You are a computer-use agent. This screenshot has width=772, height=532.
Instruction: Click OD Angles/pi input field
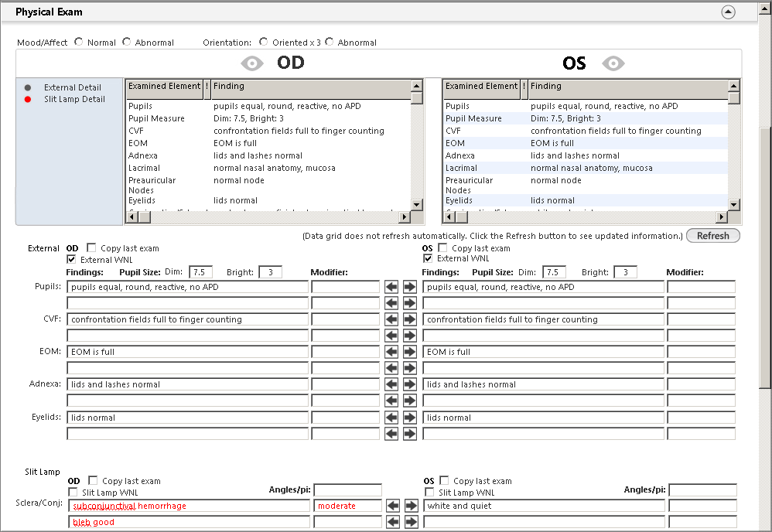tap(347, 489)
